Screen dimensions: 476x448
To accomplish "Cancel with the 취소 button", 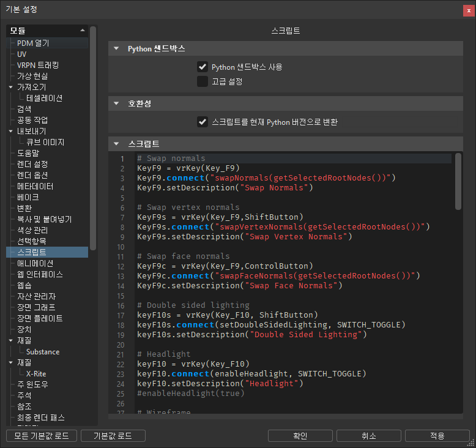I will 369,436.
